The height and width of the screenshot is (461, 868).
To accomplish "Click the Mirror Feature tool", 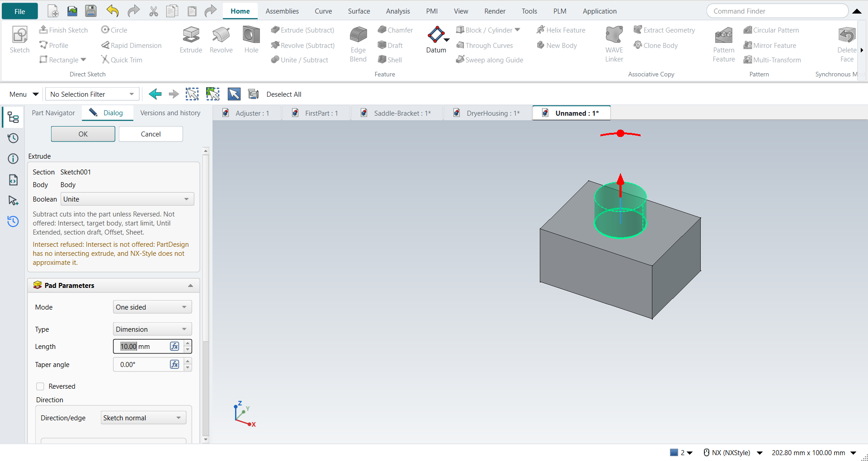I will pyautogui.click(x=770, y=45).
